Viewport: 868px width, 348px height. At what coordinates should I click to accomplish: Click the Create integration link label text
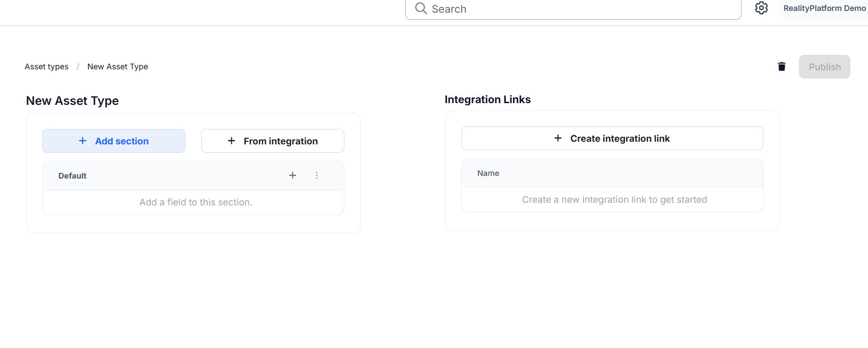pos(620,139)
